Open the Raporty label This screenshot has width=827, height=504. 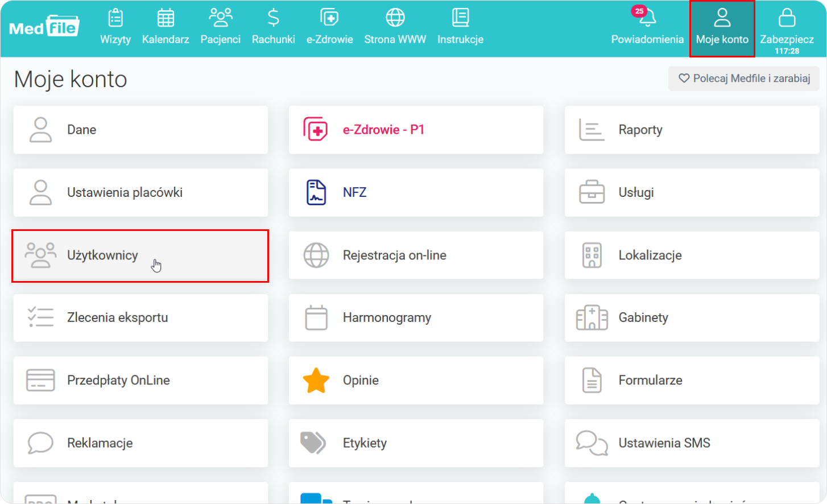pyautogui.click(x=640, y=130)
